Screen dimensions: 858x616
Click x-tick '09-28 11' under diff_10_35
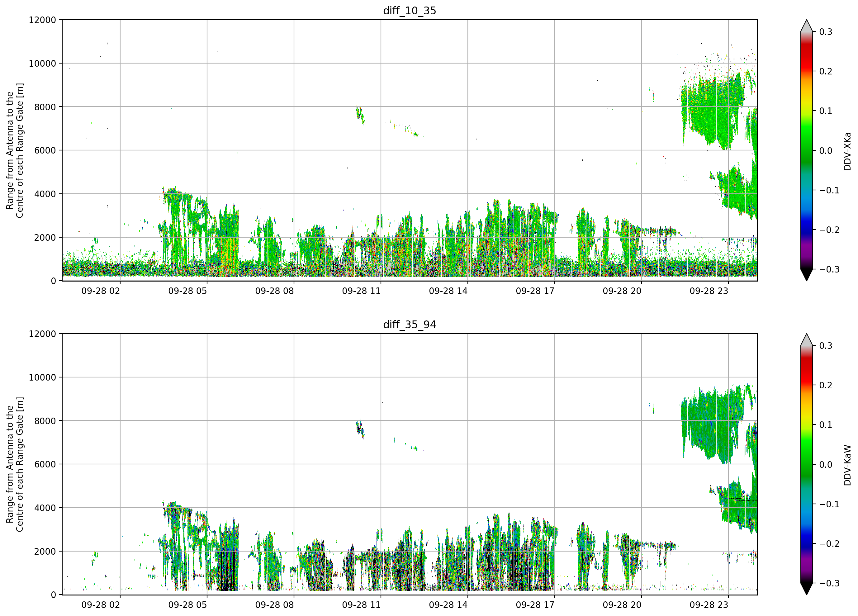361,291
